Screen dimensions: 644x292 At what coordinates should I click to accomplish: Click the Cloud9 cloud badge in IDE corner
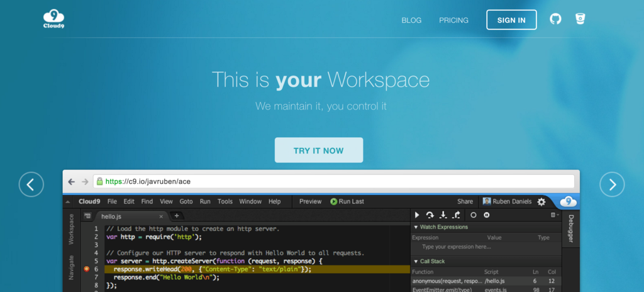tap(569, 201)
